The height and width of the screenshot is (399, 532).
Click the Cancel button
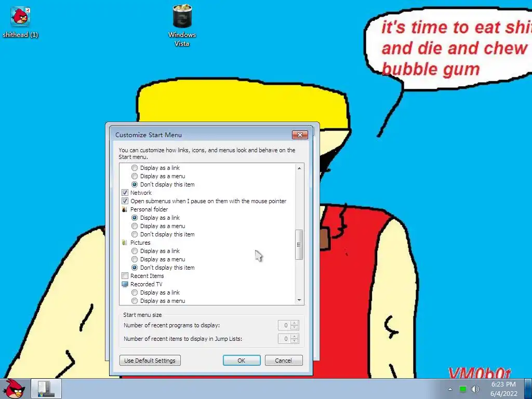pos(284,361)
